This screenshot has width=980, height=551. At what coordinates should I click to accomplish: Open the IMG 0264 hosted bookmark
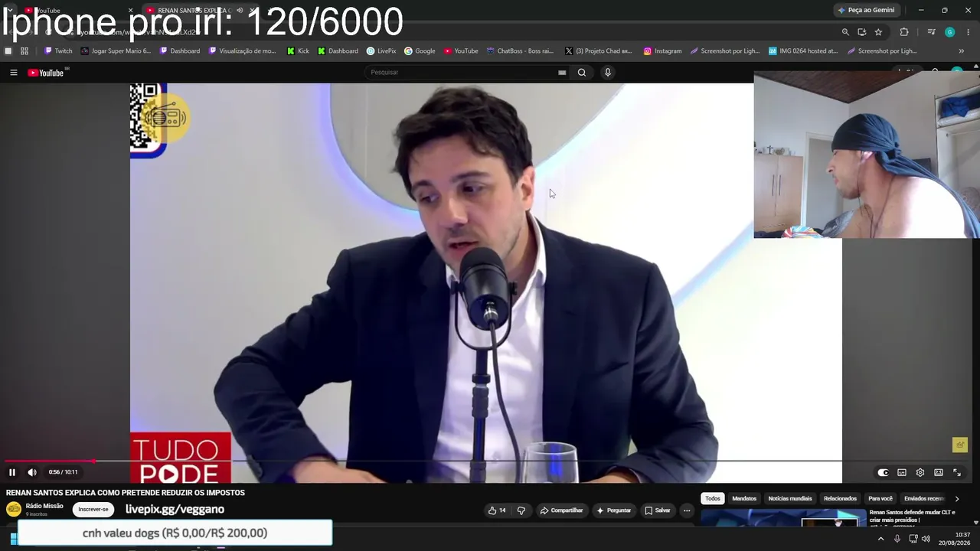[x=803, y=51]
